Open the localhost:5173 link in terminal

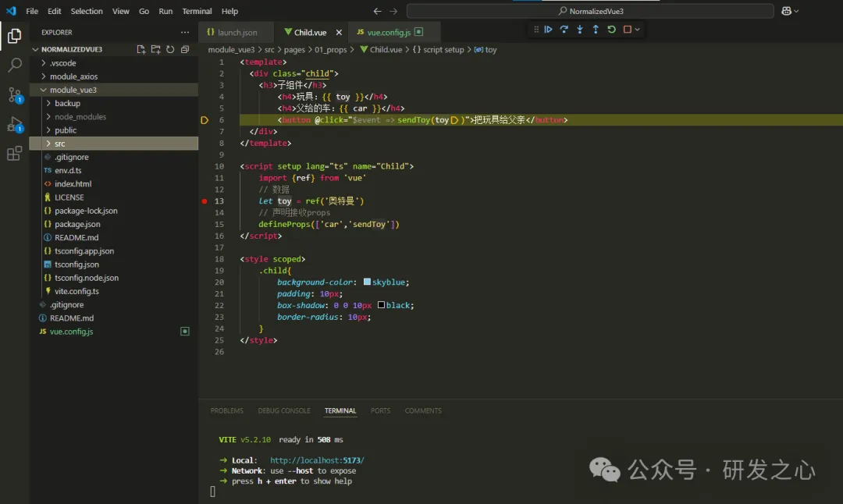317,460
